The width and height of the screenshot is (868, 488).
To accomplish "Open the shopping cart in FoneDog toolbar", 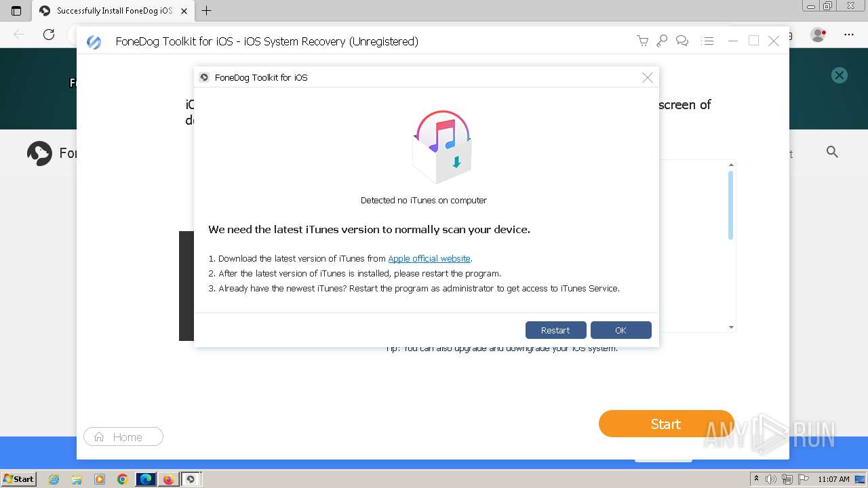I will [x=642, y=41].
